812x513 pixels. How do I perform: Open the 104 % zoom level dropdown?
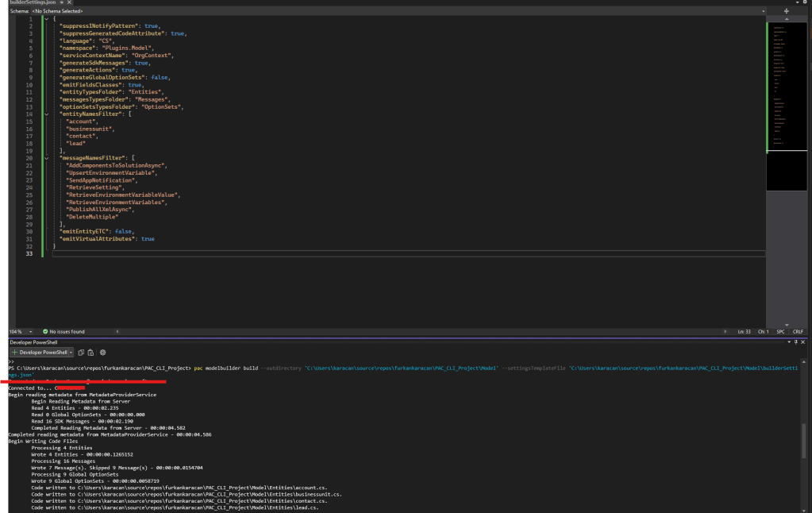pyautogui.click(x=30, y=331)
